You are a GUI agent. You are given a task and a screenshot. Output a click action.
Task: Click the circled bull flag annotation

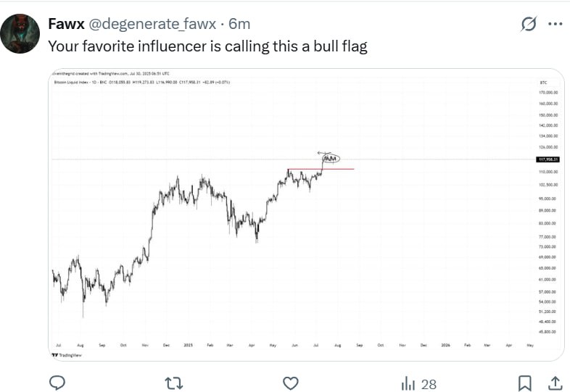click(330, 158)
